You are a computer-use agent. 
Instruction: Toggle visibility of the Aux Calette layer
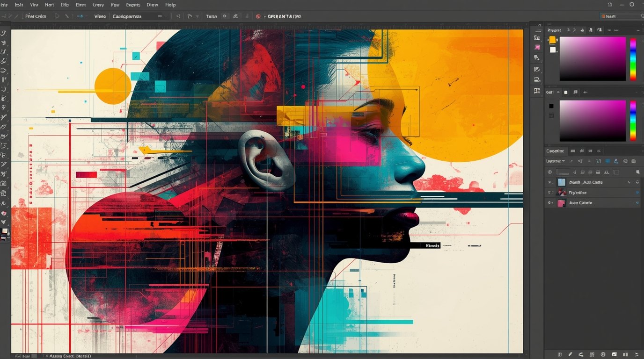[550, 202]
